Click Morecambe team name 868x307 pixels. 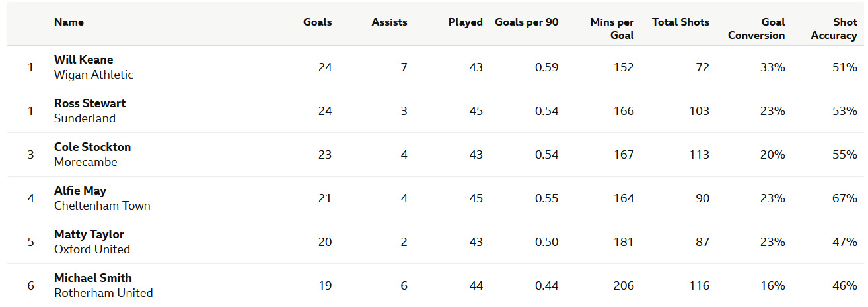(x=86, y=162)
